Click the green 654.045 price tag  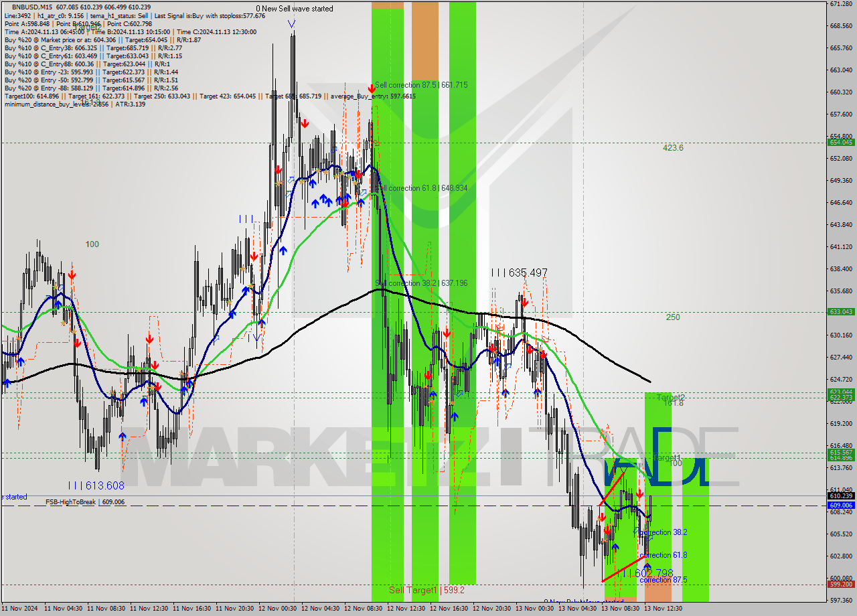tap(841, 142)
